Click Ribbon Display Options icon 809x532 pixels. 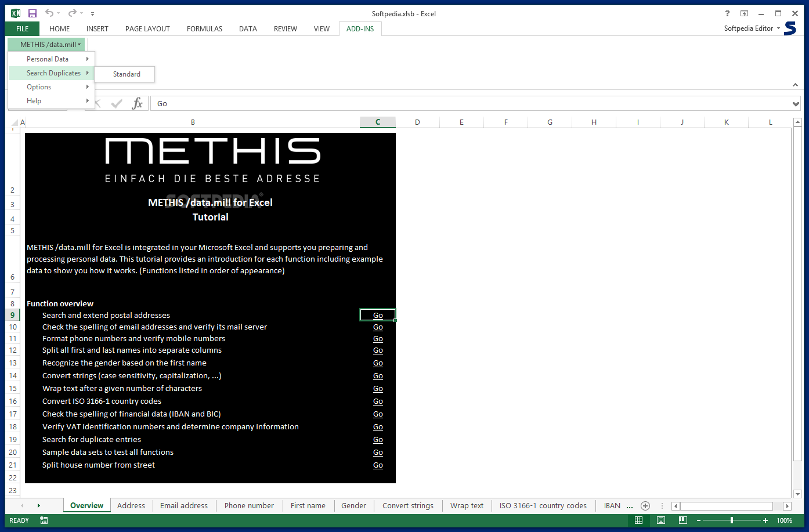point(744,13)
